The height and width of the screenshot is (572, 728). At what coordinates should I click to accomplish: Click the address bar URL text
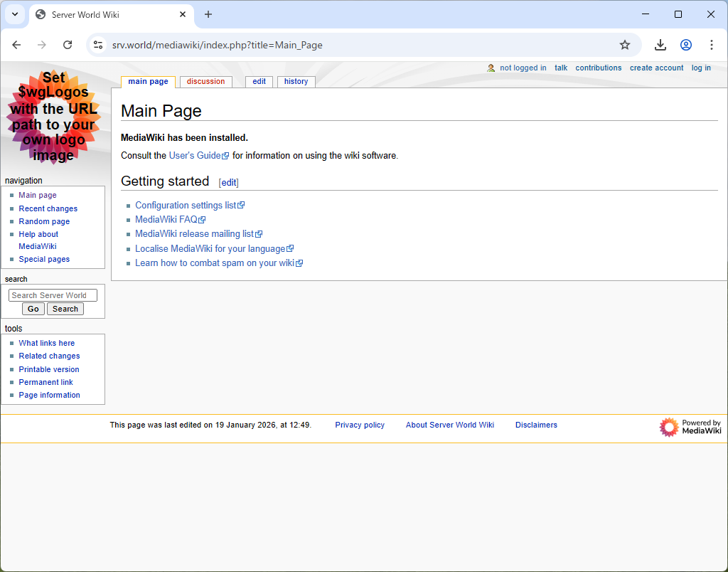218,45
